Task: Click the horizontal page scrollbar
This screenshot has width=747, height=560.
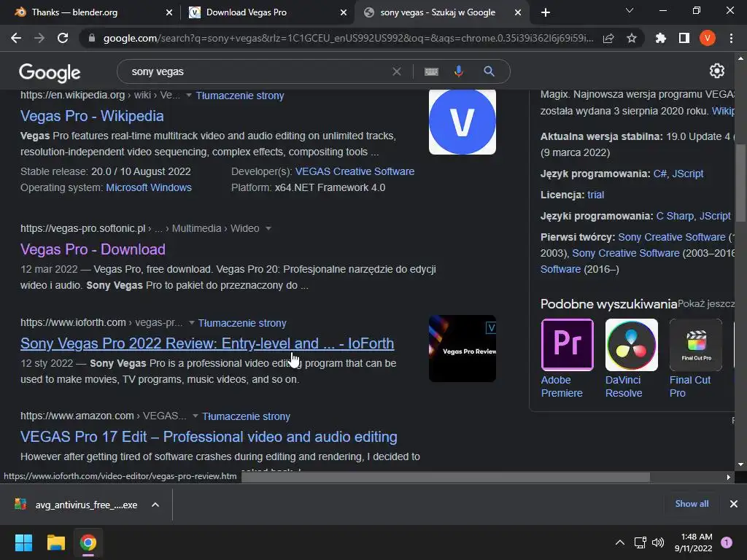Action: click(x=446, y=477)
